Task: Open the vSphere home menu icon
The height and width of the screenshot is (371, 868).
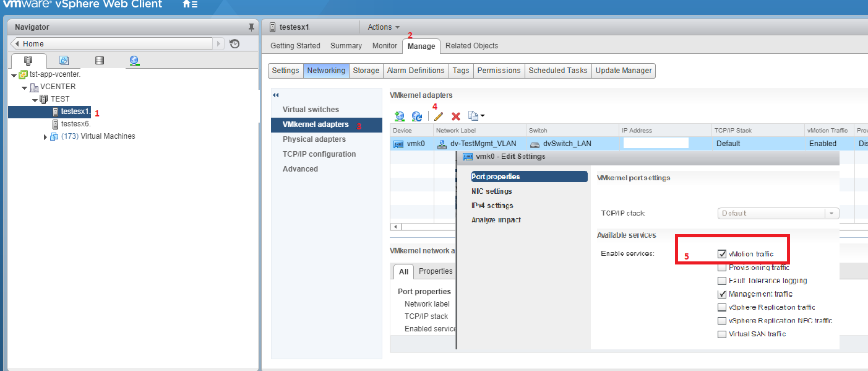Action: (190, 4)
